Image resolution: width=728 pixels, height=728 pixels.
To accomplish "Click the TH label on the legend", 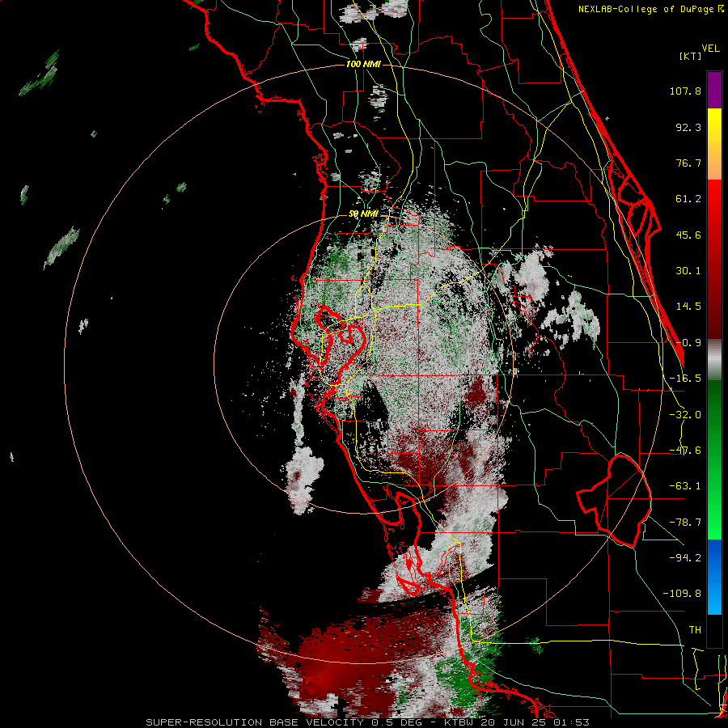I will 695,629.
